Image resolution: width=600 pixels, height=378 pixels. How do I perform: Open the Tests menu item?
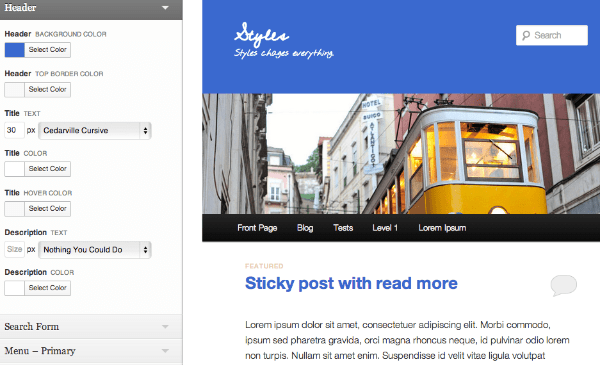pos(343,228)
